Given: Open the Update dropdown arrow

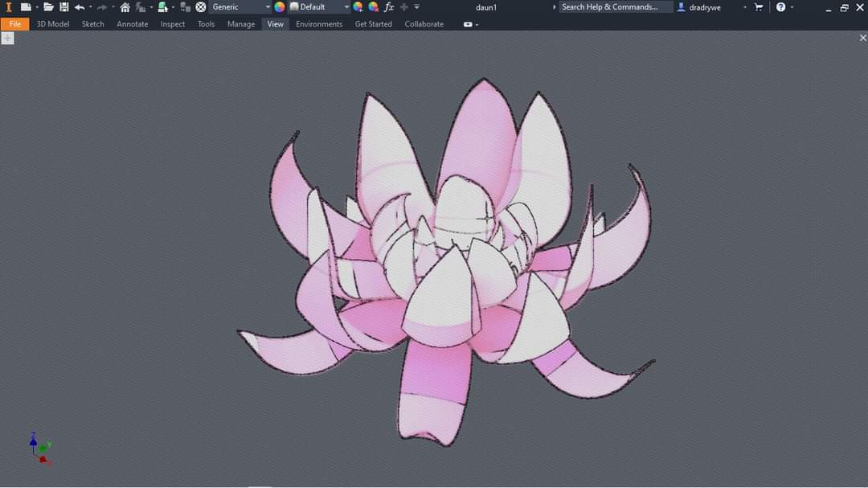Looking at the screenshot, I should tap(151, 7).
